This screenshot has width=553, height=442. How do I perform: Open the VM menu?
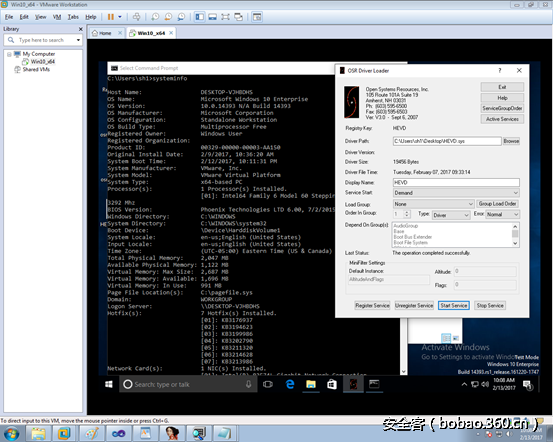pos(57,17)
